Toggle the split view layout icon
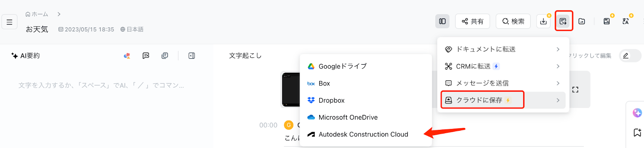The image size is (644, 148). tap(442, 21)
